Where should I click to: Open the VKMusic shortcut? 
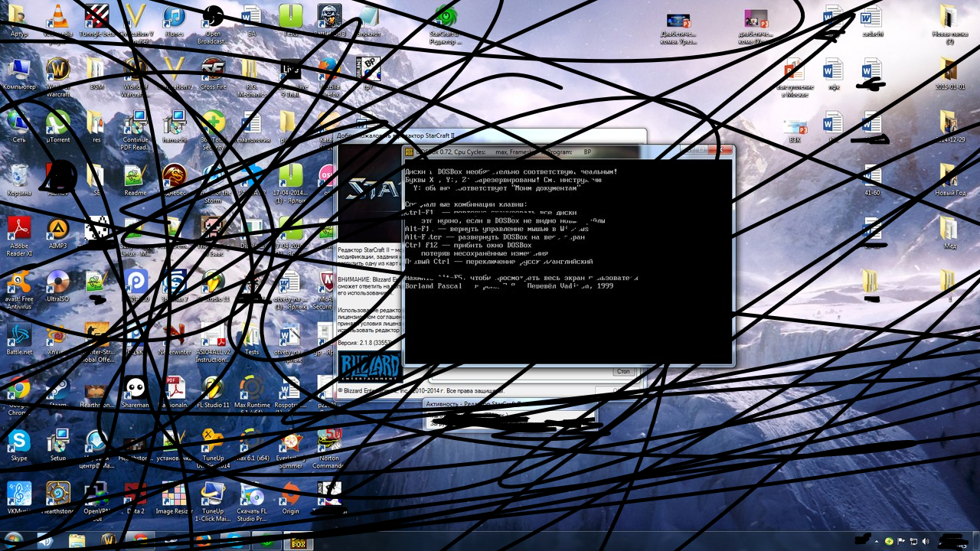tap(19, 499)
